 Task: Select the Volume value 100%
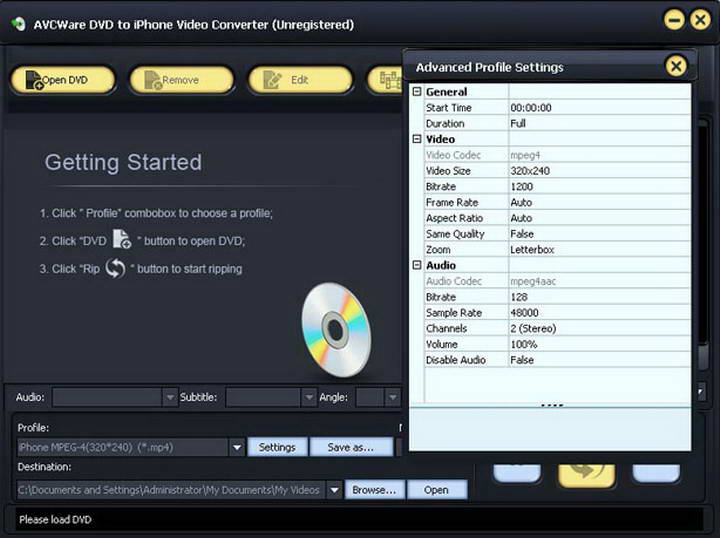click(x=599, y=344)
